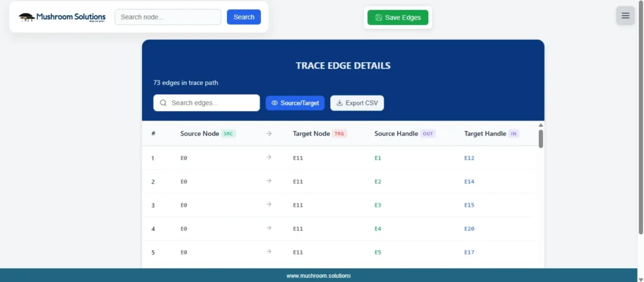Export edges using Export CSV button

tap(357, 103)
